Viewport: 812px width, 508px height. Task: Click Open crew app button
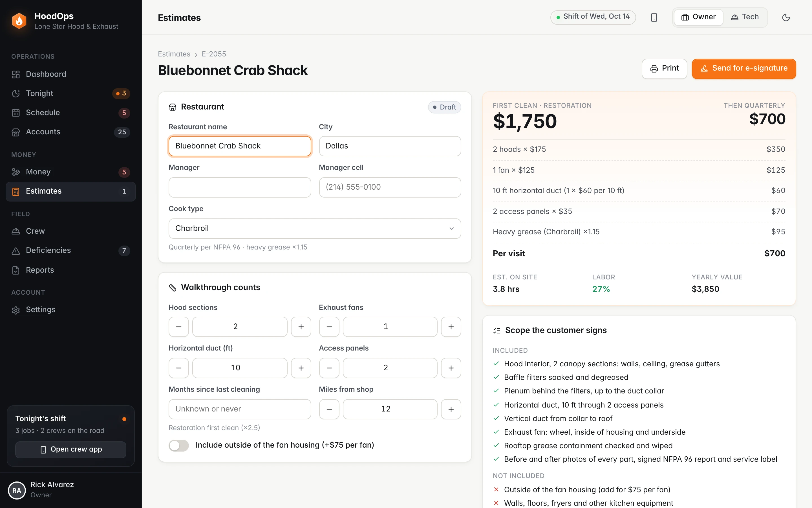coord(71,450)
